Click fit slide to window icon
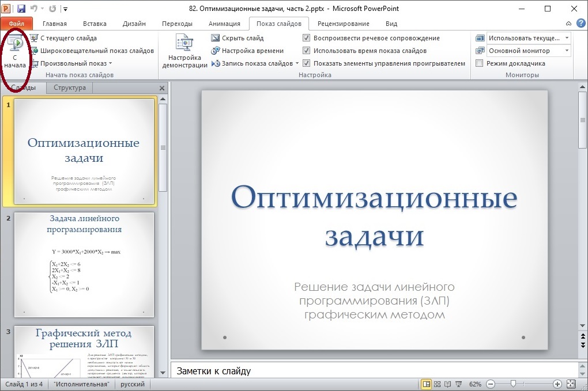Viewport: 588px width, 391px height. [571, 384]
